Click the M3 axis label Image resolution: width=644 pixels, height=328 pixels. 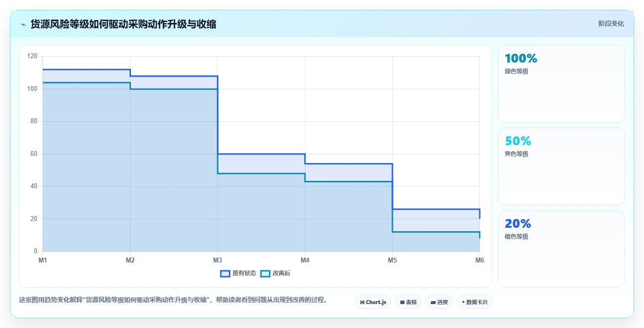217,260
